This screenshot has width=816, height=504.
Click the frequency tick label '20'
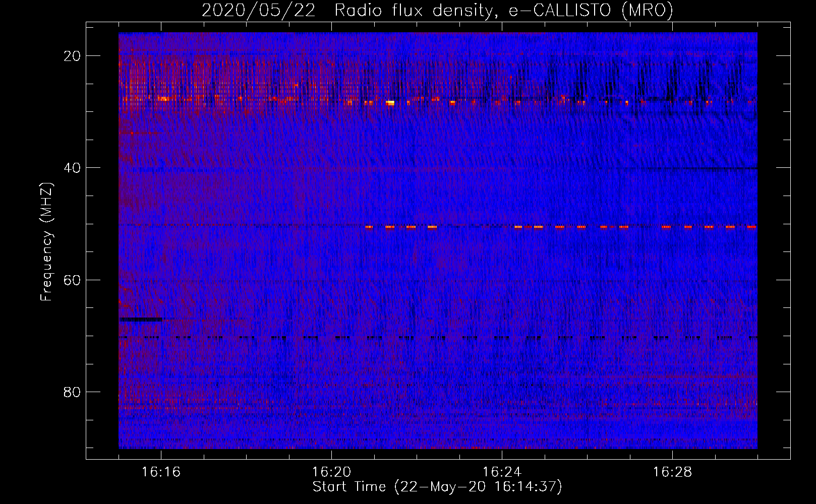coord(73,56)
